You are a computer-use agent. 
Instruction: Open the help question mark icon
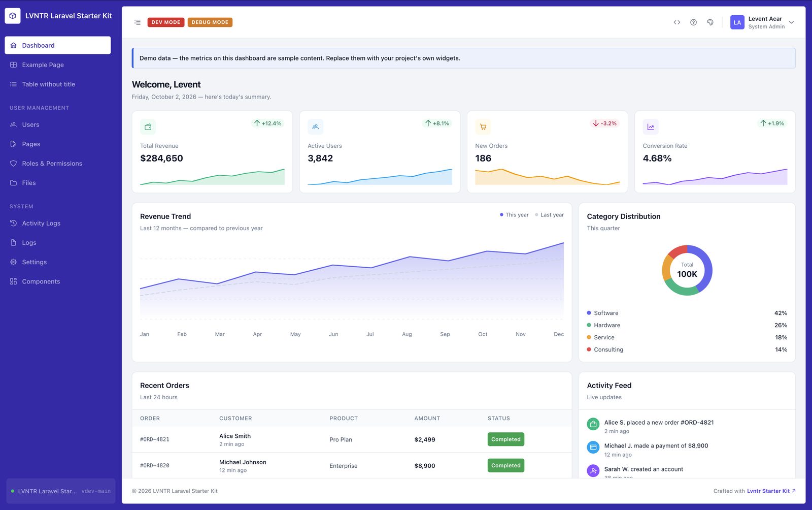[693, 22]
